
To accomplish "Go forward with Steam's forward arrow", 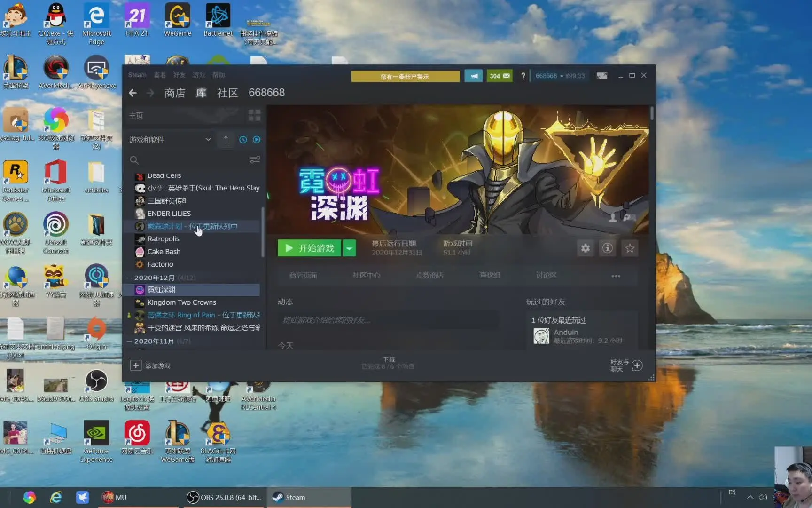I will (x=150, y=93).
